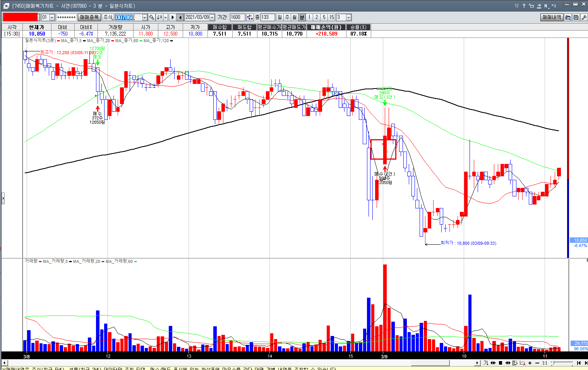The height and width of the screenshot is (370, 588).
Task: Click the 기간 1600 input field
Action: tap(237, 17)
